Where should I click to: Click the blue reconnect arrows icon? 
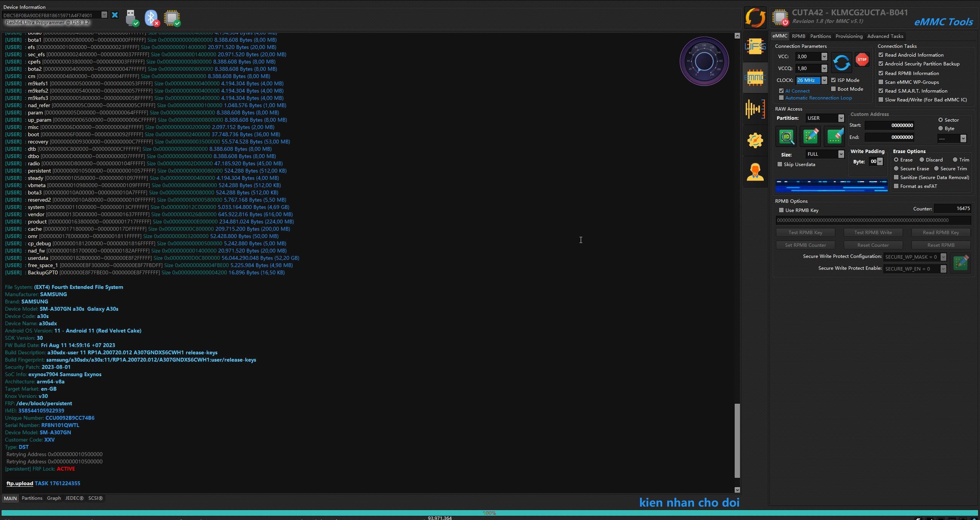[841, 63]
